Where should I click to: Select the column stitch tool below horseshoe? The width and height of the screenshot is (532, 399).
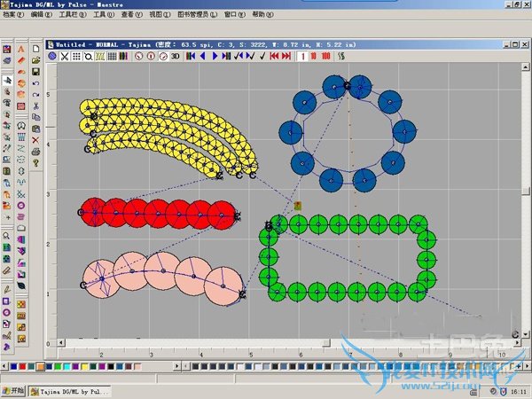(x=21, y=137)
